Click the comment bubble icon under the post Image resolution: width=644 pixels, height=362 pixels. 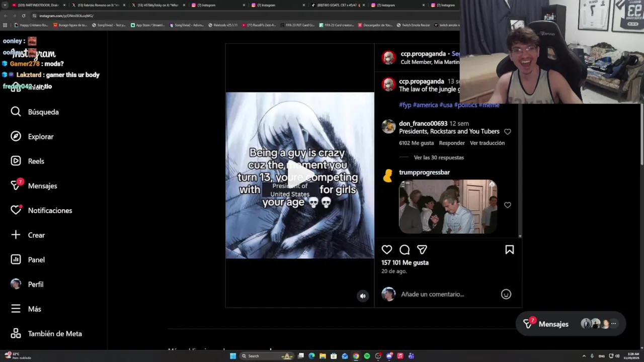pos(405,250)
